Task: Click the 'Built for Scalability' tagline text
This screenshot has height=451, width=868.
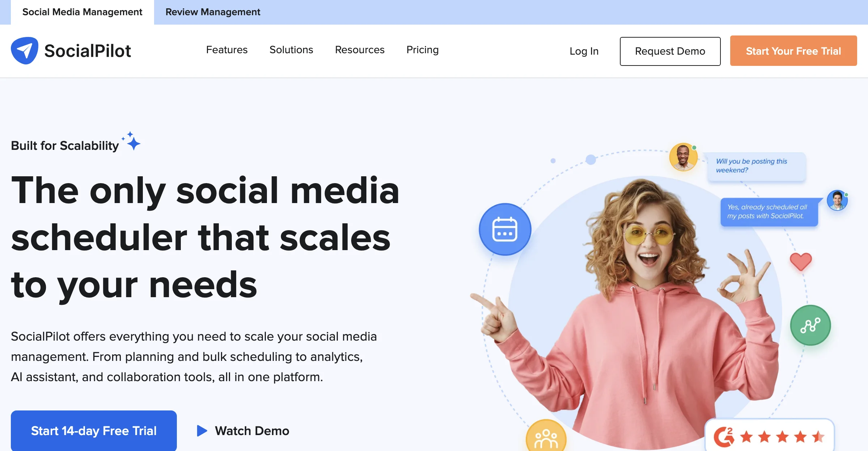Action: click(65, 146)
